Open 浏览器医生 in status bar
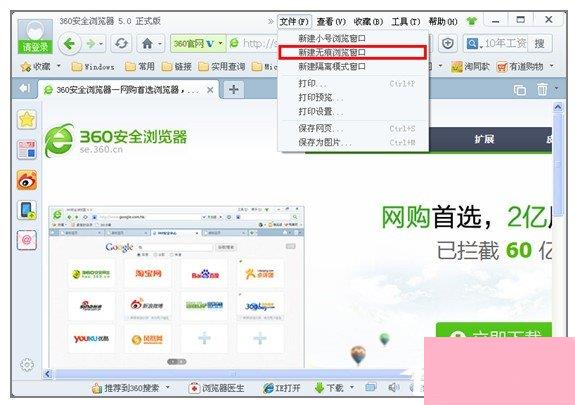The height and width of the screenshot is (405, 575). point(216,388)
